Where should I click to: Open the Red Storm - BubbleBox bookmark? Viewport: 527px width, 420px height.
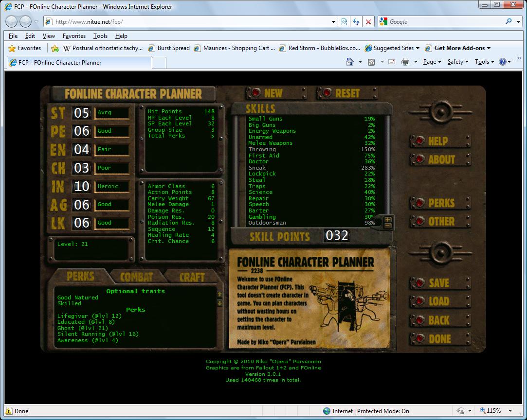tap(320, 48)
